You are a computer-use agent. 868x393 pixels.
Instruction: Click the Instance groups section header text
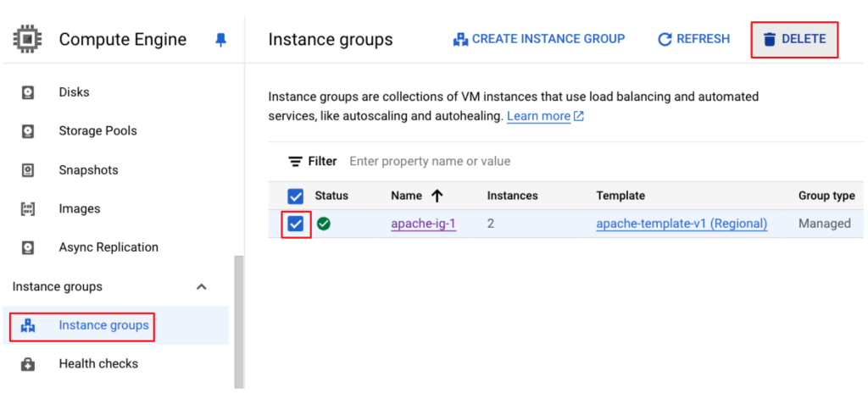point(58,287)
